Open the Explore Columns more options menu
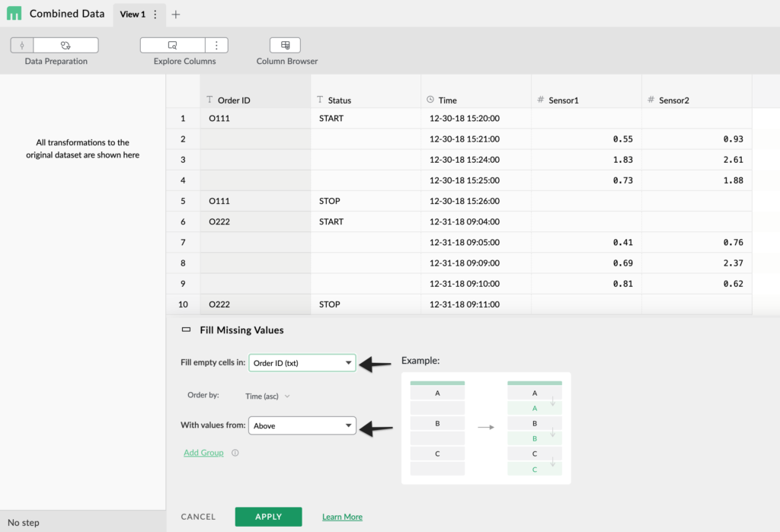This screenshot has width=780, height=532. pyautogui.click(x=216, y=45)
